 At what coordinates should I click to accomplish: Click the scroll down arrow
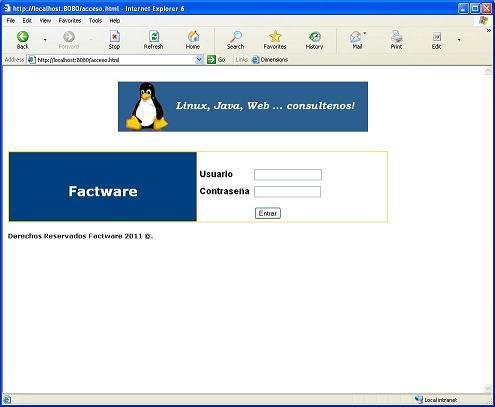click(488, 388)
